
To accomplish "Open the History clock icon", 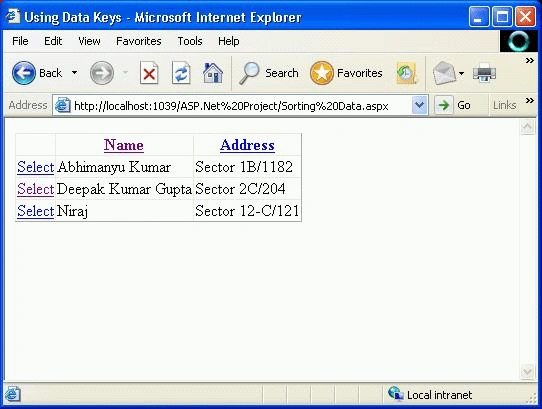I will coord(406,73).
